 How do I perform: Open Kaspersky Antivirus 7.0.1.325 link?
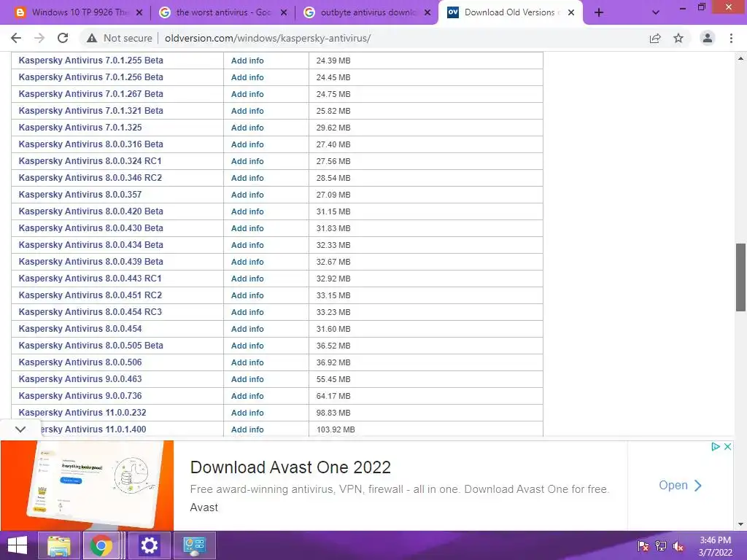(80, 128)
